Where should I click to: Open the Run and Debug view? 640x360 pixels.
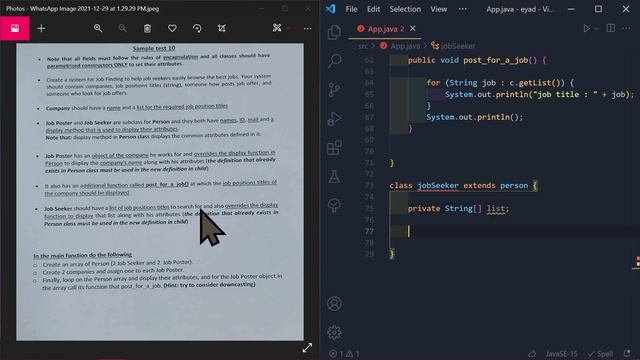334,119
